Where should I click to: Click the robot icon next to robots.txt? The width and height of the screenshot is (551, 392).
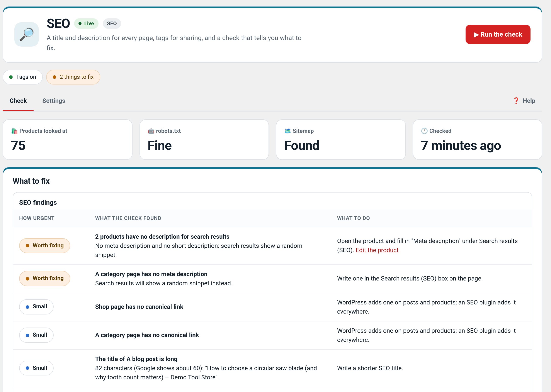pos(151,131)
